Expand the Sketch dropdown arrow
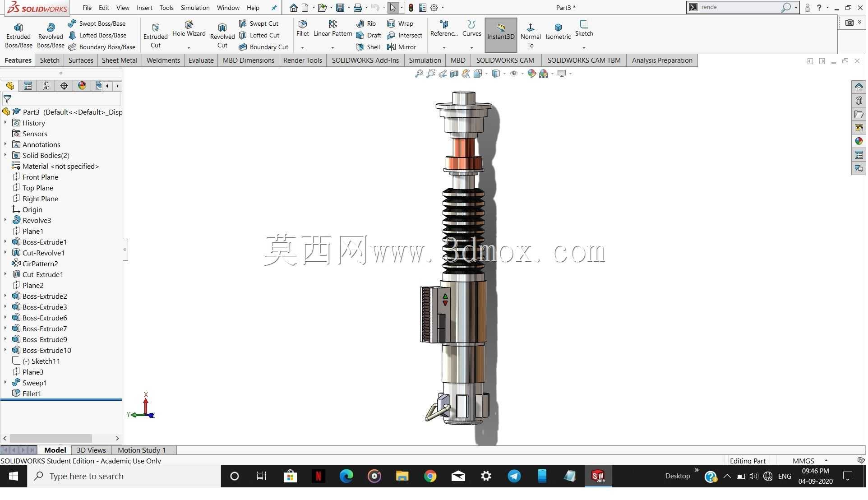The height and width of the screenshot is (500, 868). tap(584, 47)
